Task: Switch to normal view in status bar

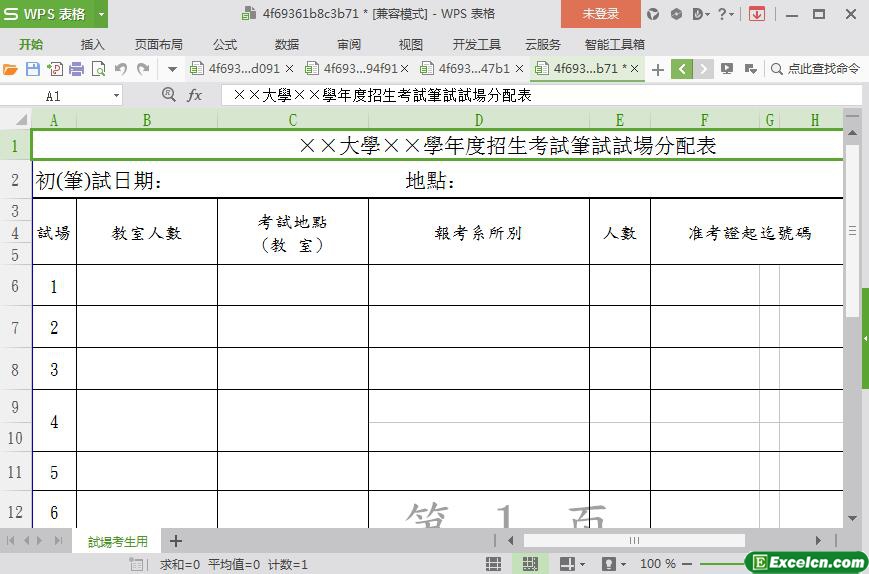Action: [x=493, y=564]
